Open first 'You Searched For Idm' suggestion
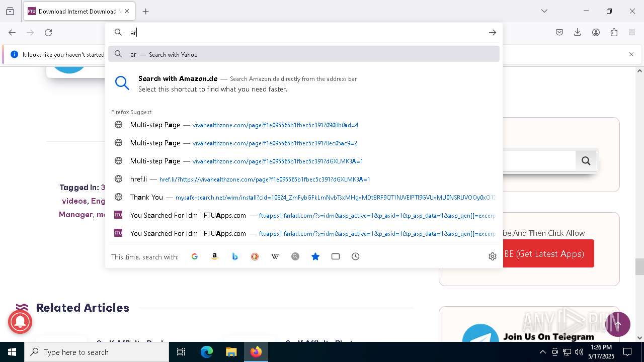This screenshot has width=644, height=362. [x=304, y=215]
